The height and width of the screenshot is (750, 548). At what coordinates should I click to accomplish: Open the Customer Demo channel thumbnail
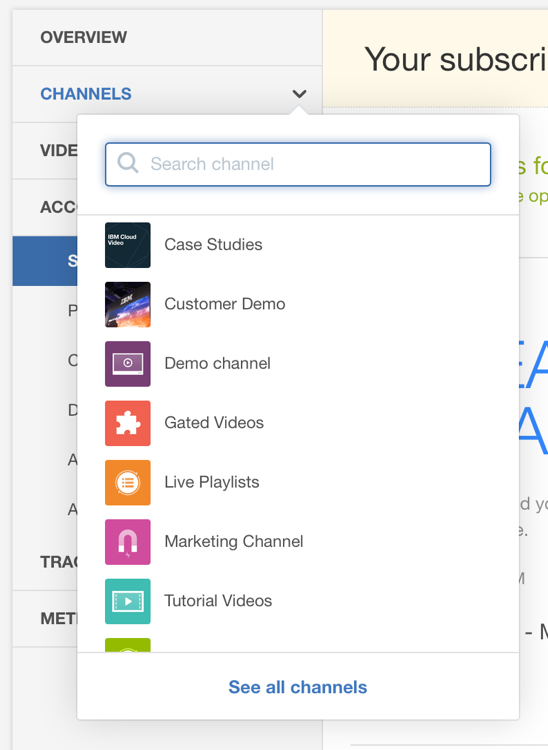128,304
